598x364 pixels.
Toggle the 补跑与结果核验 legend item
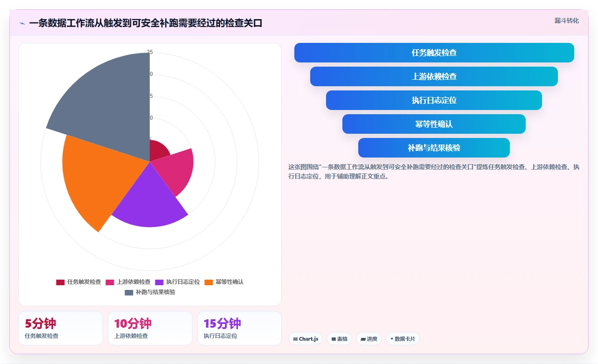pos(150,292)
